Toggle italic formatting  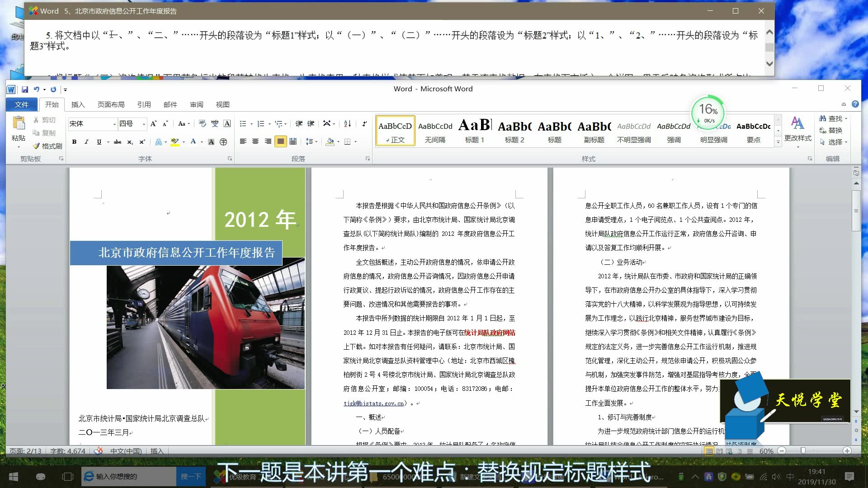[86, 141]
